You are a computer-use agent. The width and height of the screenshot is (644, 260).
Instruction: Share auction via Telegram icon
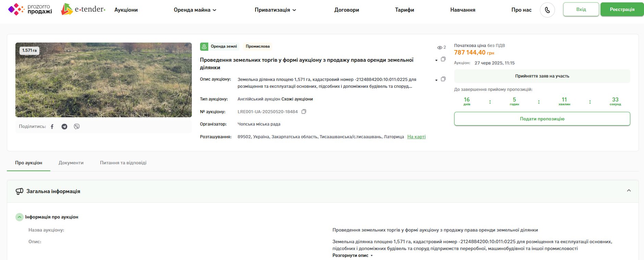click(x=64, y=127)
